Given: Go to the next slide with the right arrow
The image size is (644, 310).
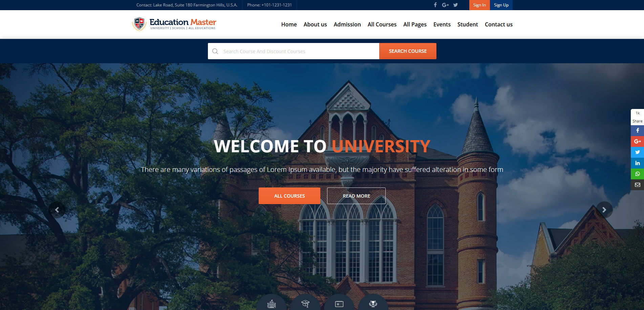Looking at the screenshot, I should point(604,210).
